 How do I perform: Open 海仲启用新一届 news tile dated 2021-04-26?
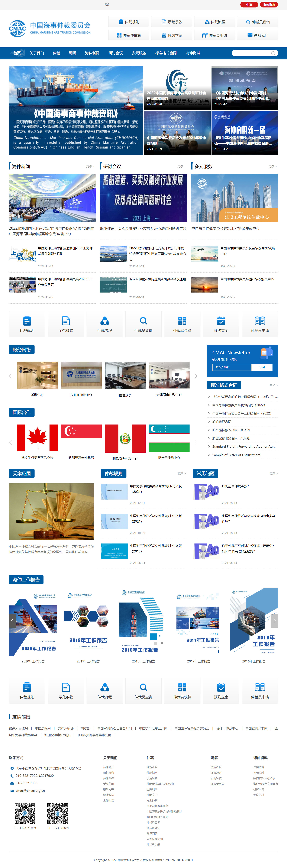[x=245, y=133]
